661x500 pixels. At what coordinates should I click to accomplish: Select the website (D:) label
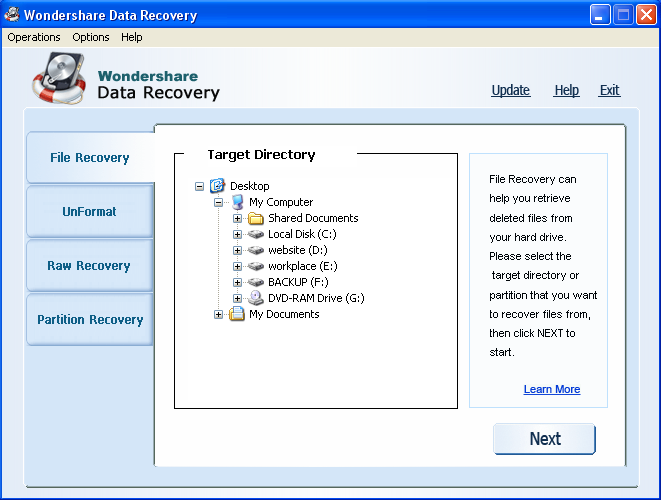coord(298,250)
